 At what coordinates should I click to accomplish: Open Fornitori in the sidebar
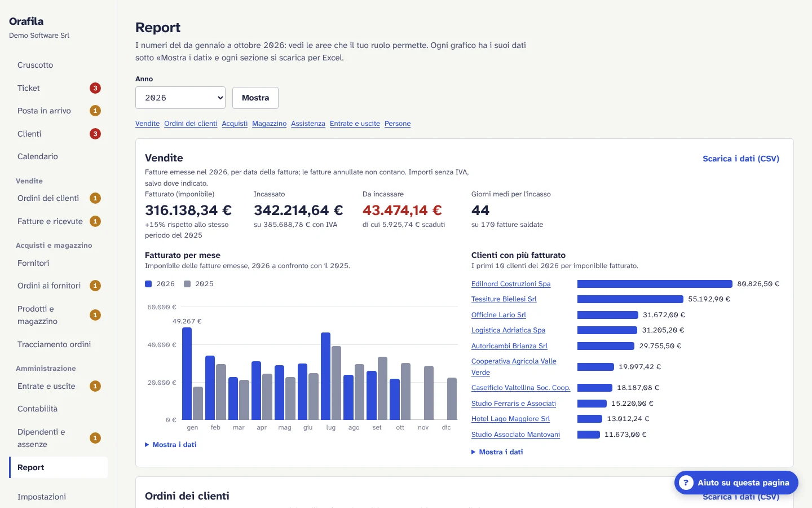[x=59, y=263]
